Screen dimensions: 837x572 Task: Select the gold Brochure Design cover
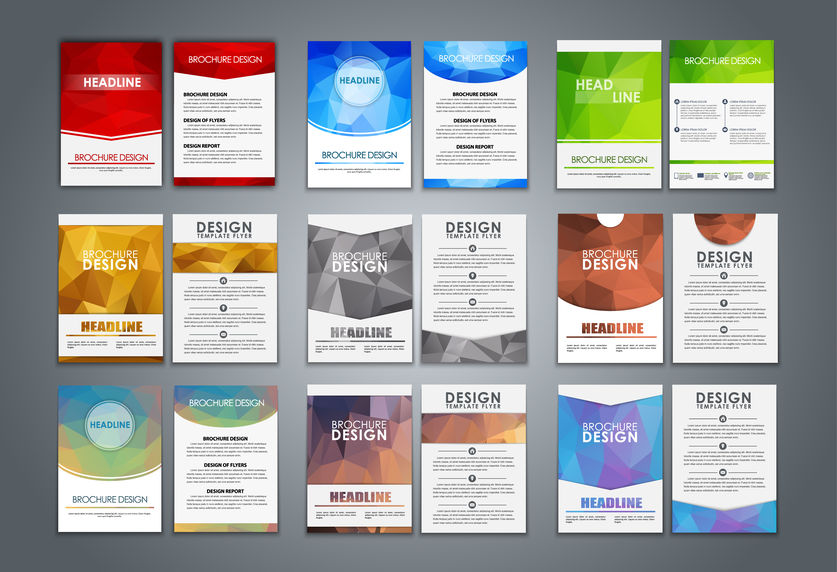coord(110,288)
